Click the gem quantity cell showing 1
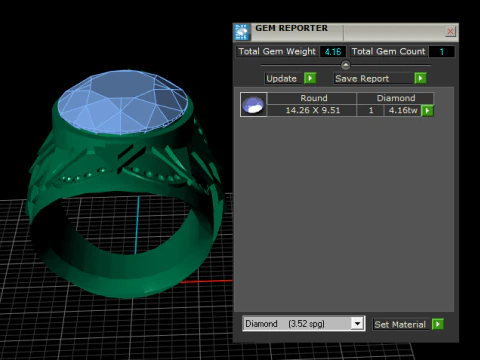 click(x=370, y=110)
